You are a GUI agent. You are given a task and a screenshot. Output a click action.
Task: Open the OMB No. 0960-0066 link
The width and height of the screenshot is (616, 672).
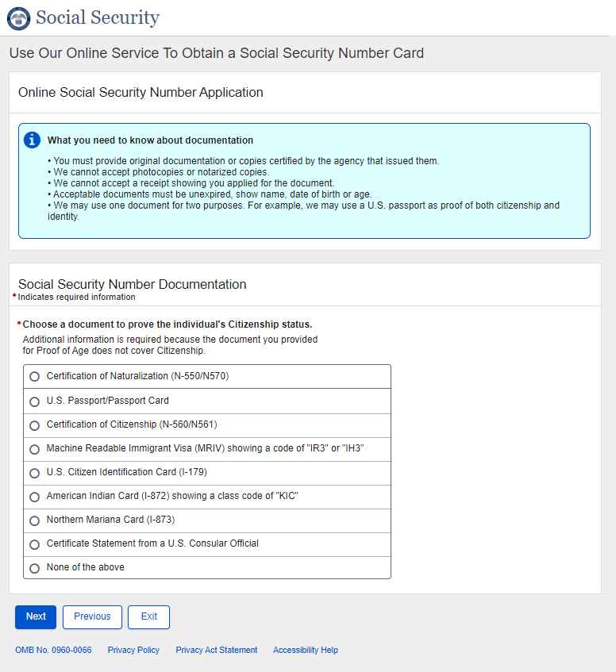(53, 650)
